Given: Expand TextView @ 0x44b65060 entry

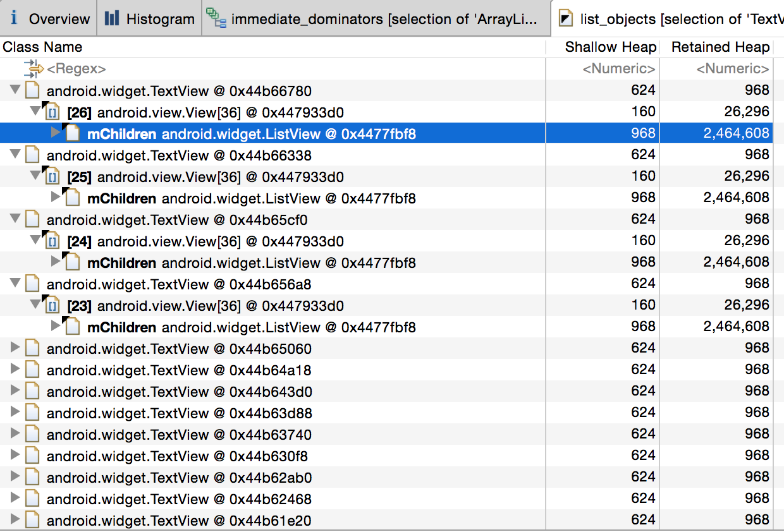Looking at the screenshot, I should pyautogui.click(x=16, y=348).
